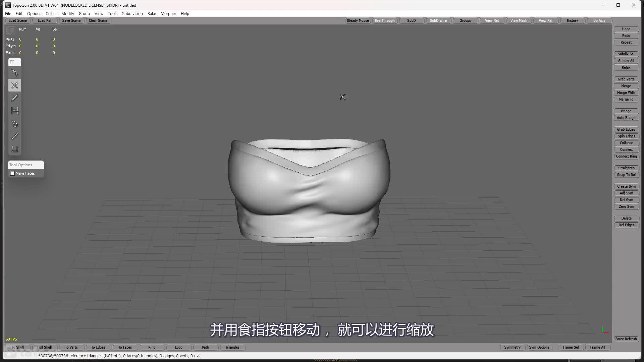Open the Subdivision menu
Viewport: 644px width, 362px height.
point(132,14)
